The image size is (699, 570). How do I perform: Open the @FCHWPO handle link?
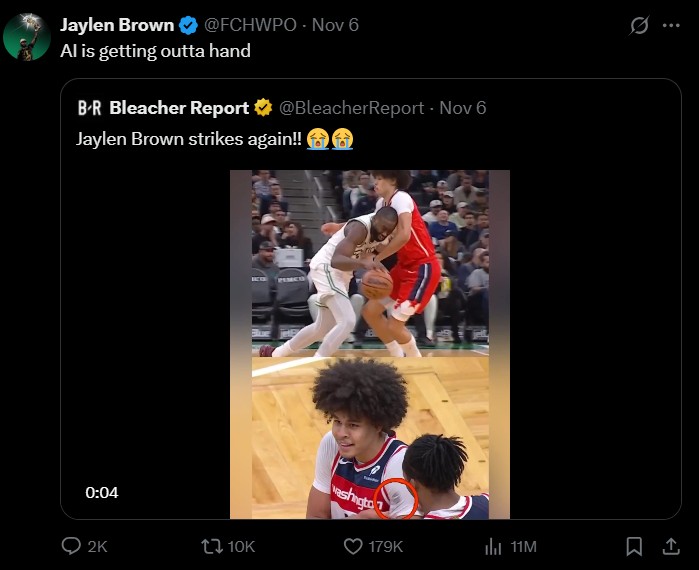tap(251, 25)
